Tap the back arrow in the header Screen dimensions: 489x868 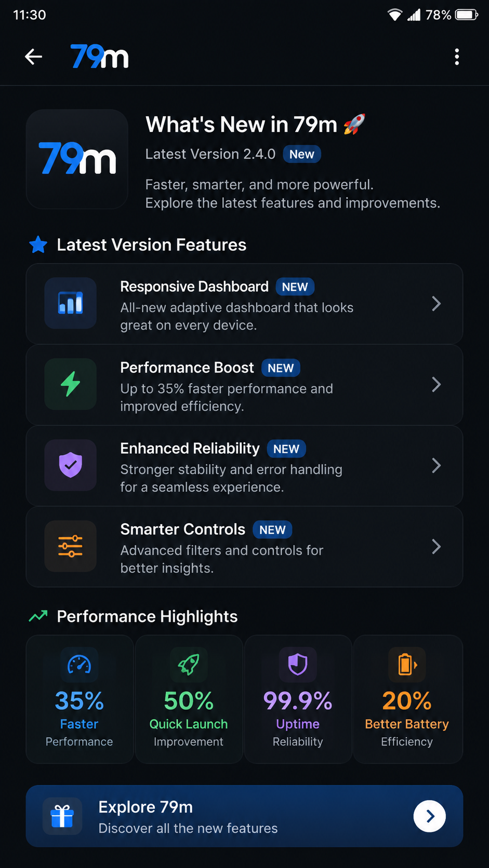tap(33, 57)
